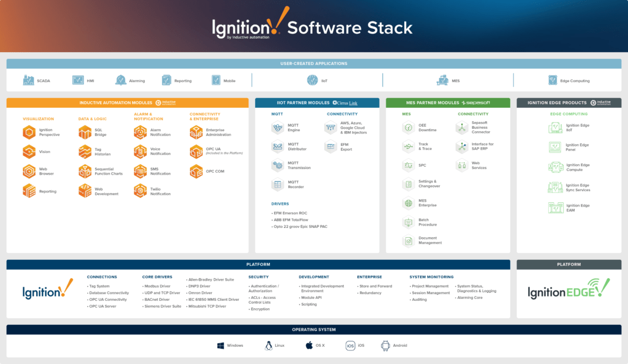Click the Voice Notification module icon

coord(140,151)
